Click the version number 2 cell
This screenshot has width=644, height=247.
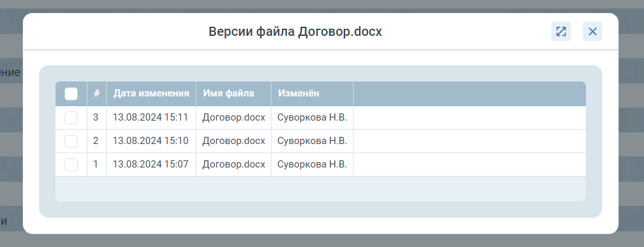point(96,141)
